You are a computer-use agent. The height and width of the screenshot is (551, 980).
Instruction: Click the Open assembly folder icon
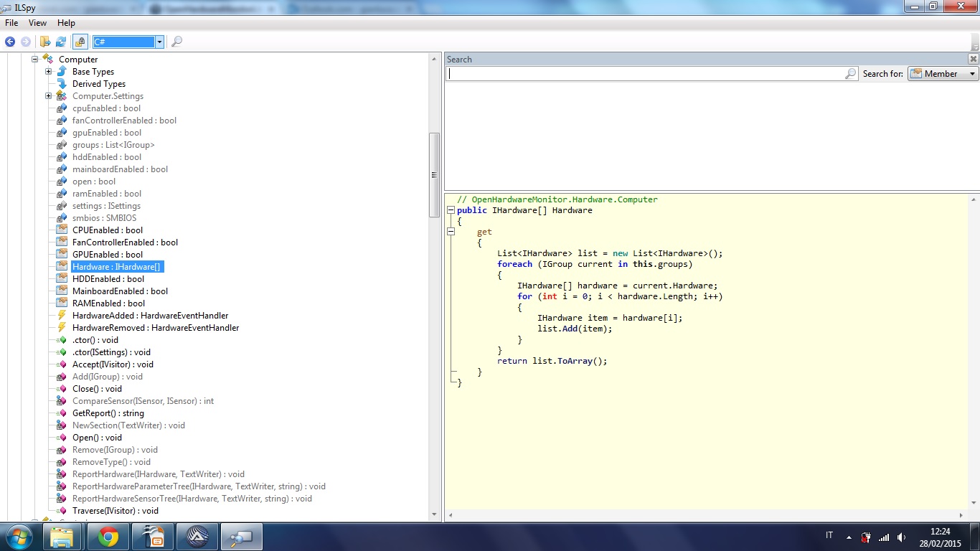click(x=45, y=42)
